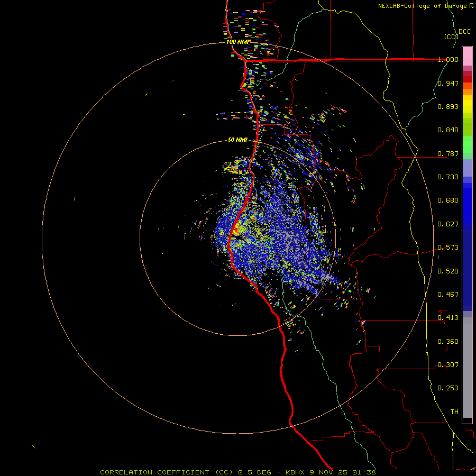Click the 50 NMI range ring label
Viewport: 476px width, 476px height.
tap(237, 140)
